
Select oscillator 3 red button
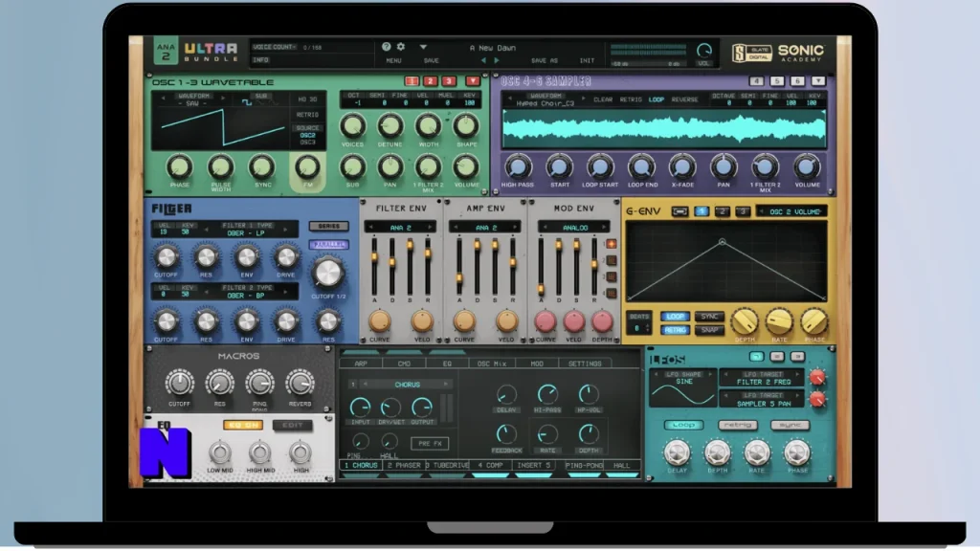[449, 81]
